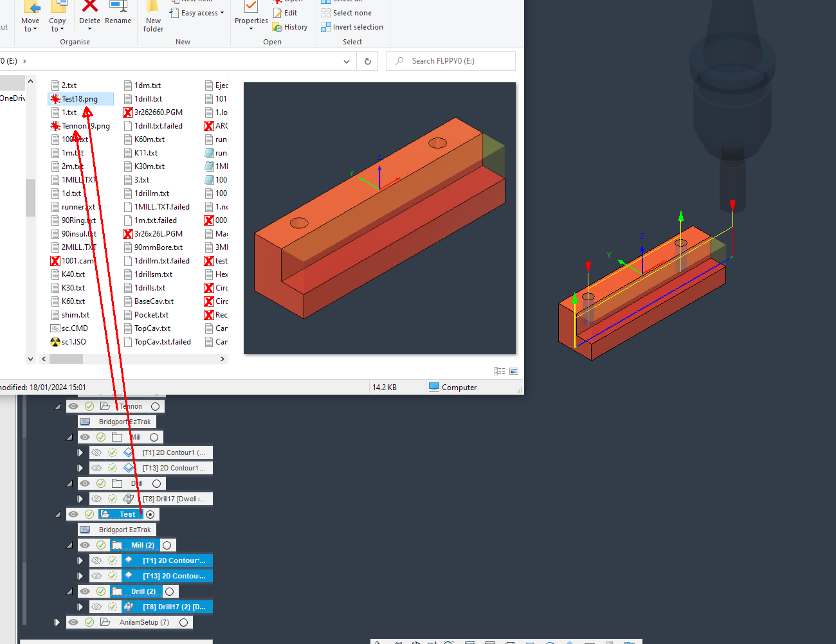Refresh the FLPPY0 folder view
836x644 pixels.
pyautogui.click(x=368, y=61)
